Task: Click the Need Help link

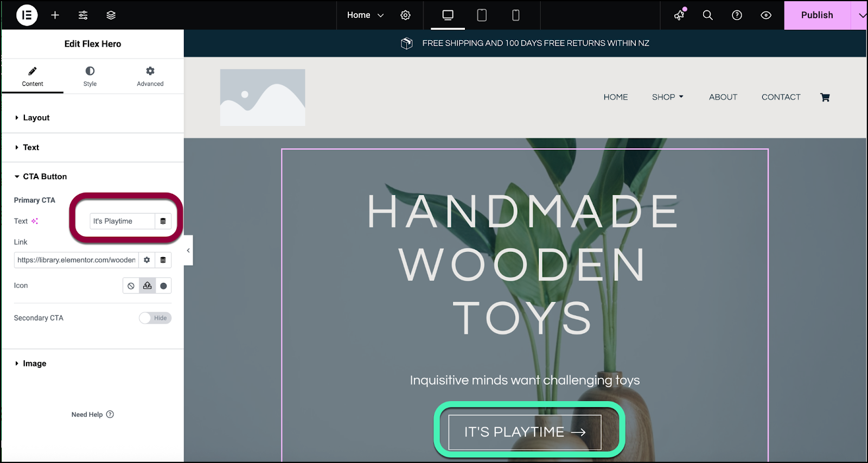Action: (x=92, y=414)
